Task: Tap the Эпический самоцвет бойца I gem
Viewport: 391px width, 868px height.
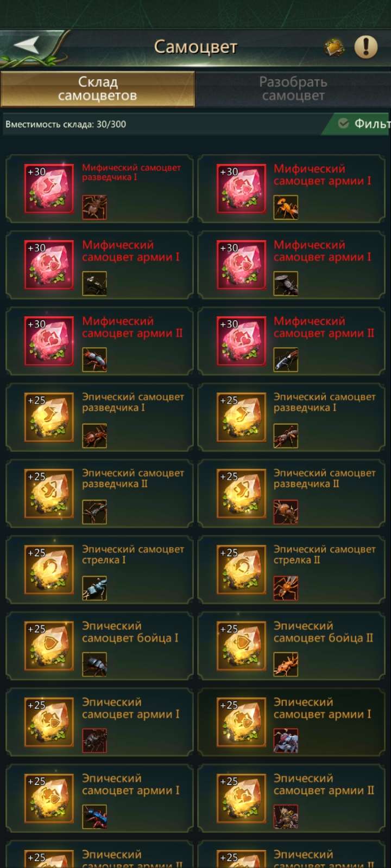Action: click(x=49, y=645)
